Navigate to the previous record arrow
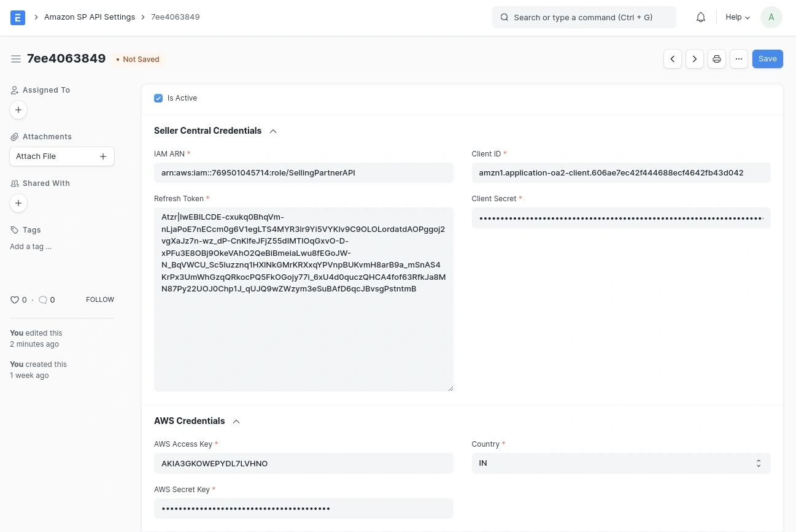796x532 pixels. click(672, 58)
